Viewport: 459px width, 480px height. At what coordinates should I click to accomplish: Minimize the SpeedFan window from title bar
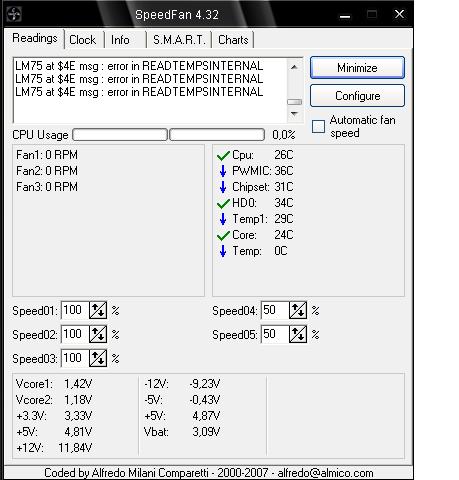(345, 15)
